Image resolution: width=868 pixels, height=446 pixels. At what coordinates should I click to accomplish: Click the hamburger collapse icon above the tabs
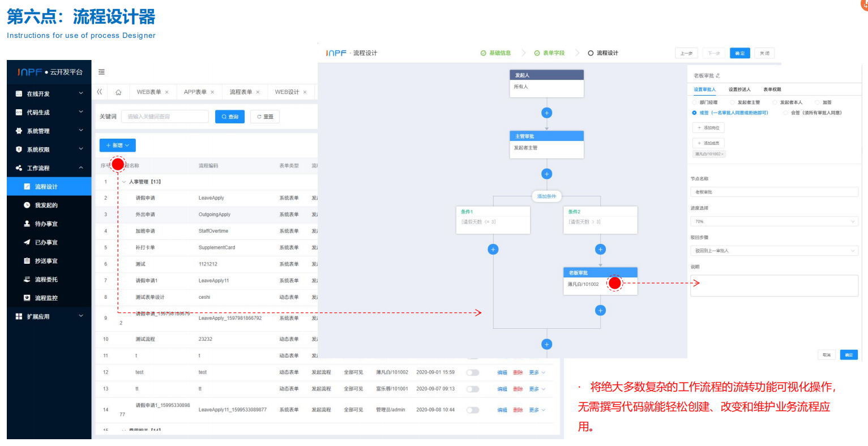coord(101,72)
